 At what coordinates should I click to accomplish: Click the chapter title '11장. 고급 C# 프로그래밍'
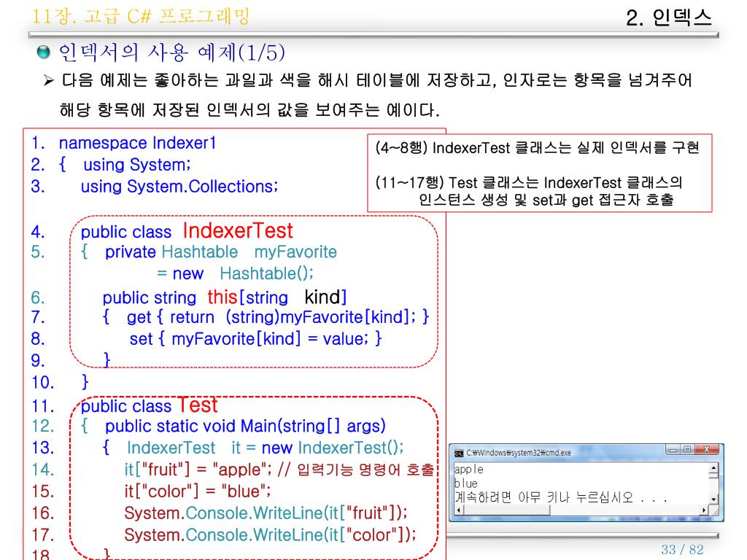141,16
